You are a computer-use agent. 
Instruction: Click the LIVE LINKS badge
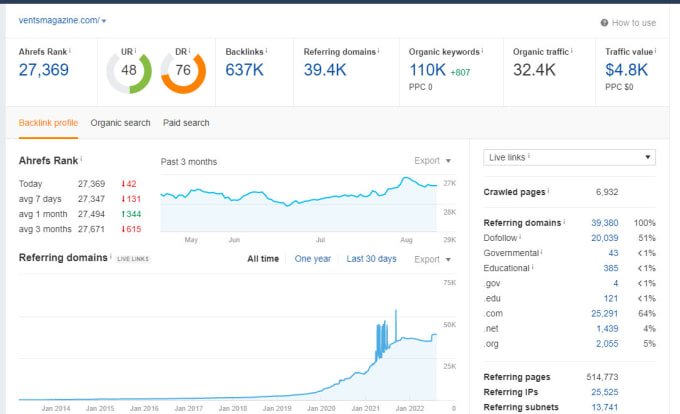(x=133, y=259)
